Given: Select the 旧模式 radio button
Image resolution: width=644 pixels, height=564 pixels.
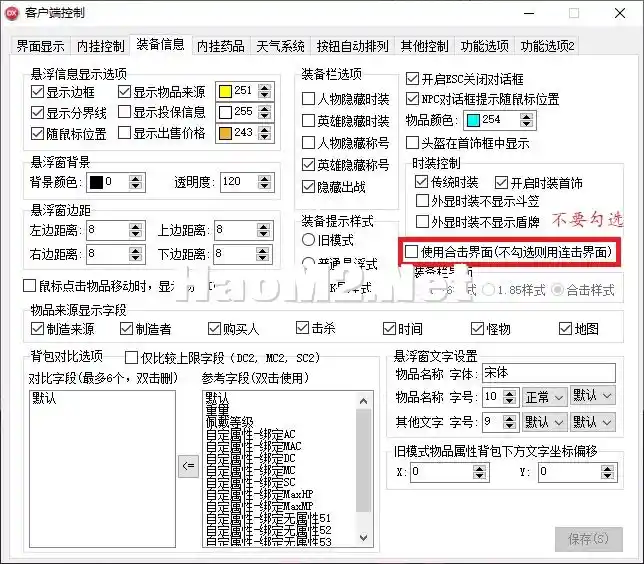Looking at the screenshot, I should pos(328,240).
